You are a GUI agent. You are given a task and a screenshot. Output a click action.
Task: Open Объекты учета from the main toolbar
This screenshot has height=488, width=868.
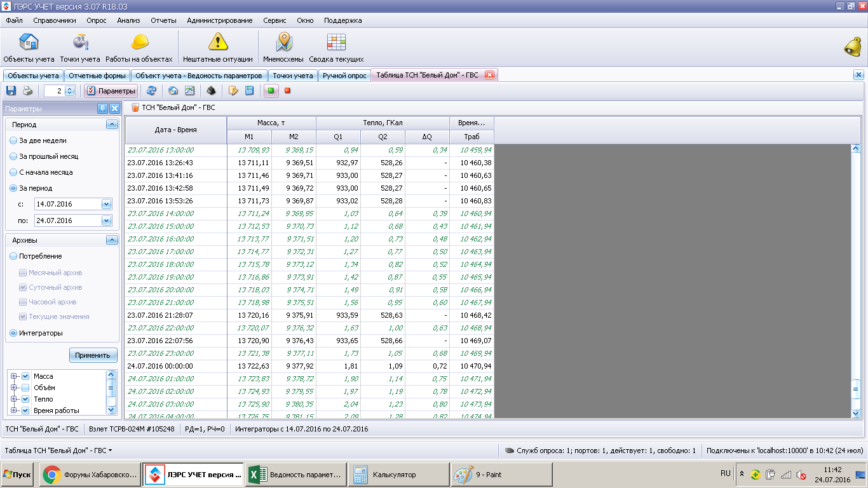pos(29,48)
